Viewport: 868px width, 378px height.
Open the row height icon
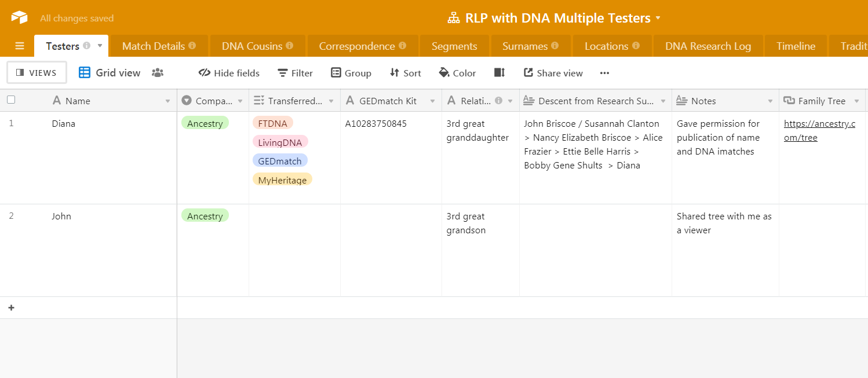[499, 73]
